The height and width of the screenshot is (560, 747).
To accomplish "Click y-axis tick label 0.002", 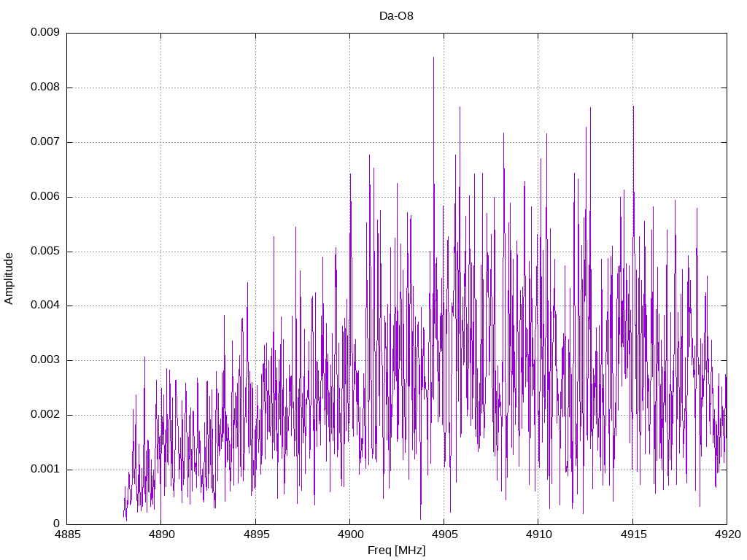I will coord(45,415).
